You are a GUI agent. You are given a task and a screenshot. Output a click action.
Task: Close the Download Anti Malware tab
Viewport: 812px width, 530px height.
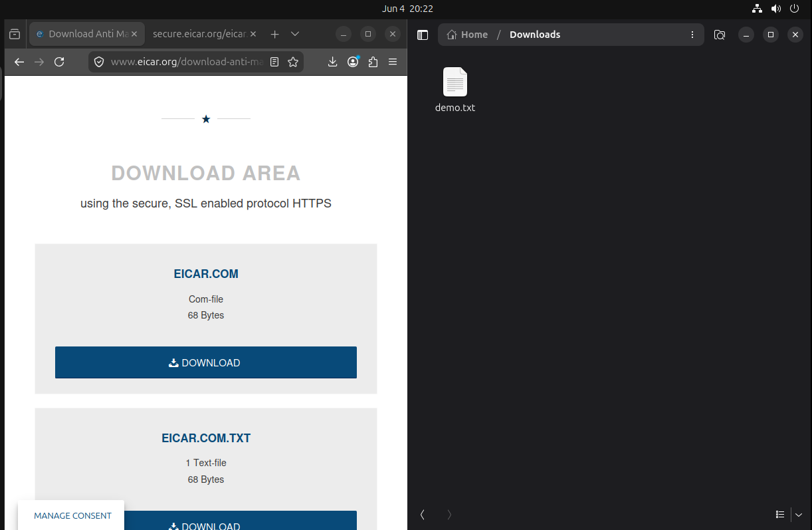[x=134, y=34]
